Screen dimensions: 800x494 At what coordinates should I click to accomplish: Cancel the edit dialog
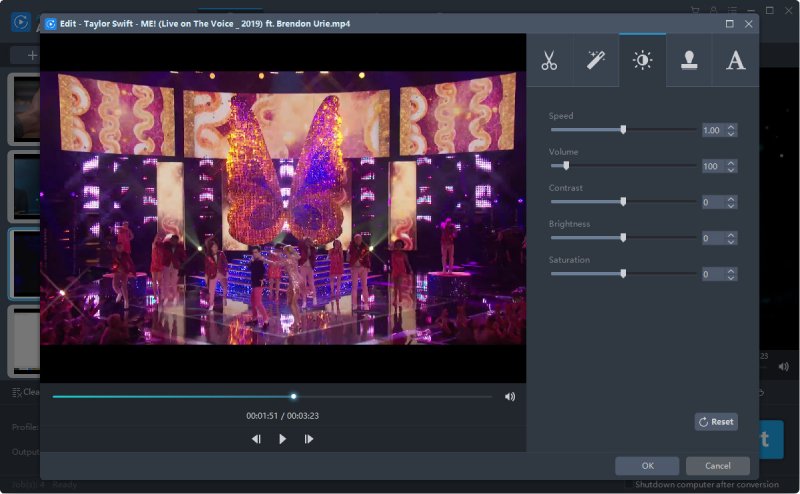point(717,465)
